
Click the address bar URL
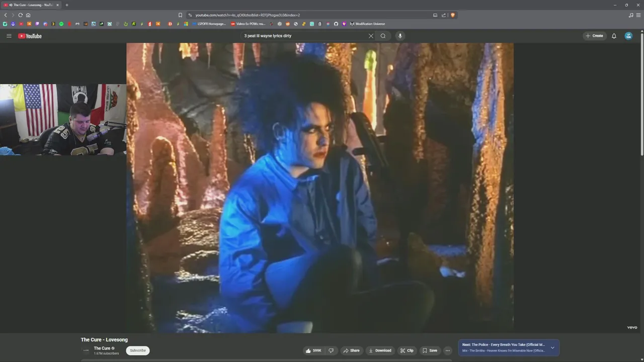pyautogui.click(x=248, y=15)
